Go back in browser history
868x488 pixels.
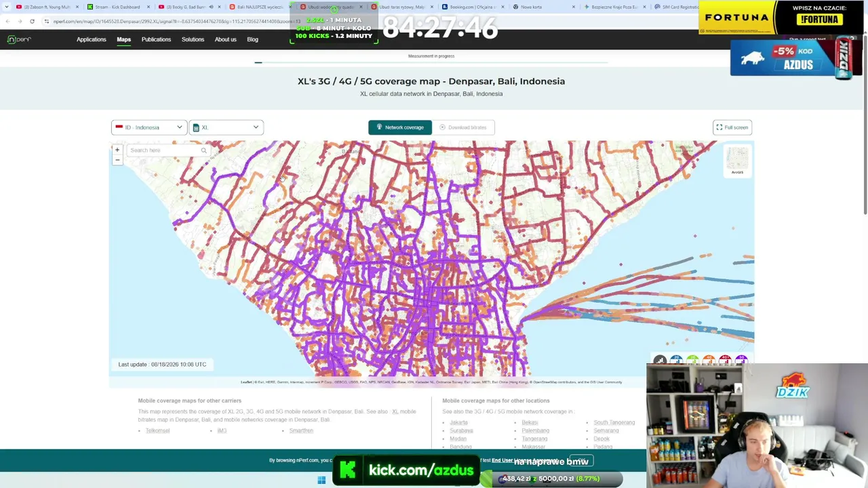pos(7,21)
